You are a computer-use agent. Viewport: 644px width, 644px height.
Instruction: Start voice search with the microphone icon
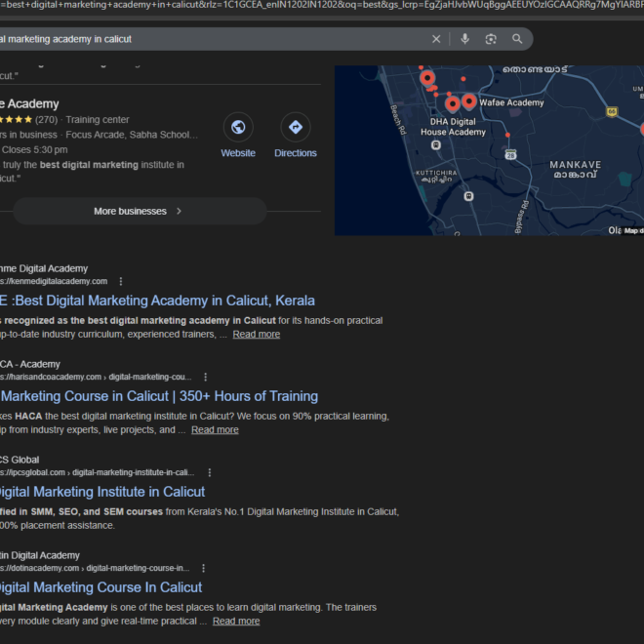tap(464, 39)
